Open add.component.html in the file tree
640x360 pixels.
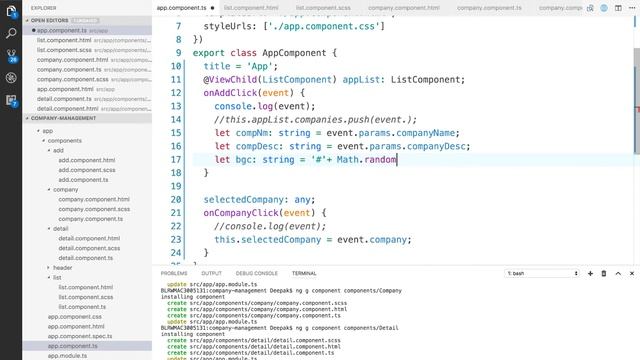[x=87, y=160]
